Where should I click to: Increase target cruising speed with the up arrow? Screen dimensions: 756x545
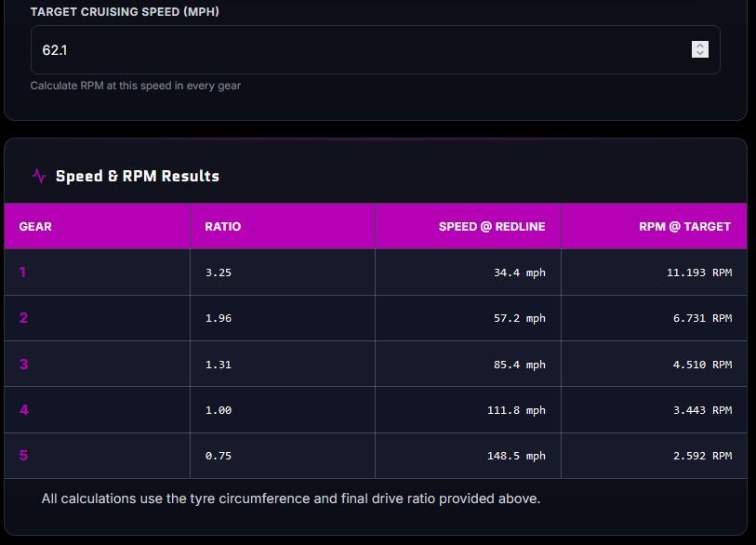700,46
